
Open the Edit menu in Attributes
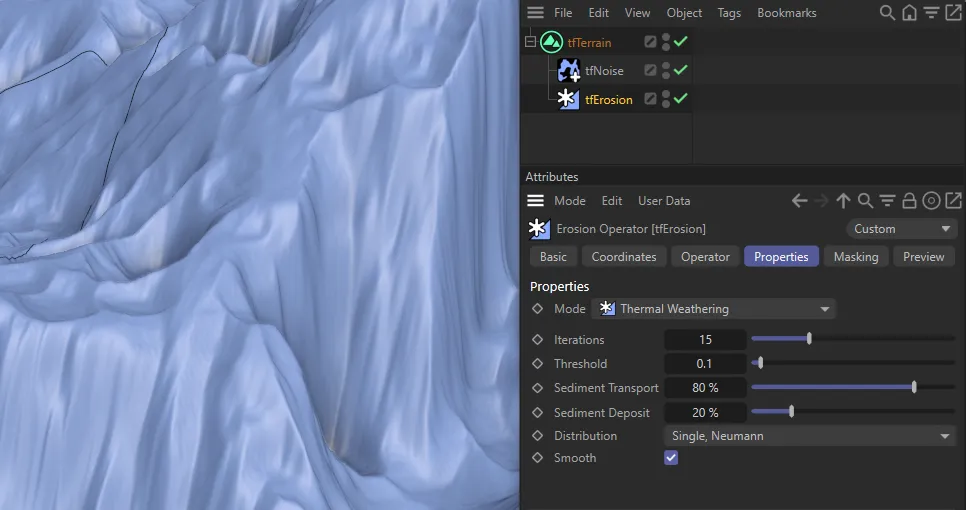click(612, 201)
